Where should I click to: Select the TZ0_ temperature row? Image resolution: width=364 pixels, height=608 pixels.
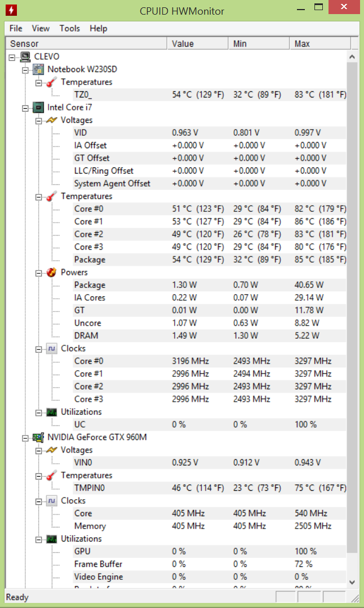210,95
